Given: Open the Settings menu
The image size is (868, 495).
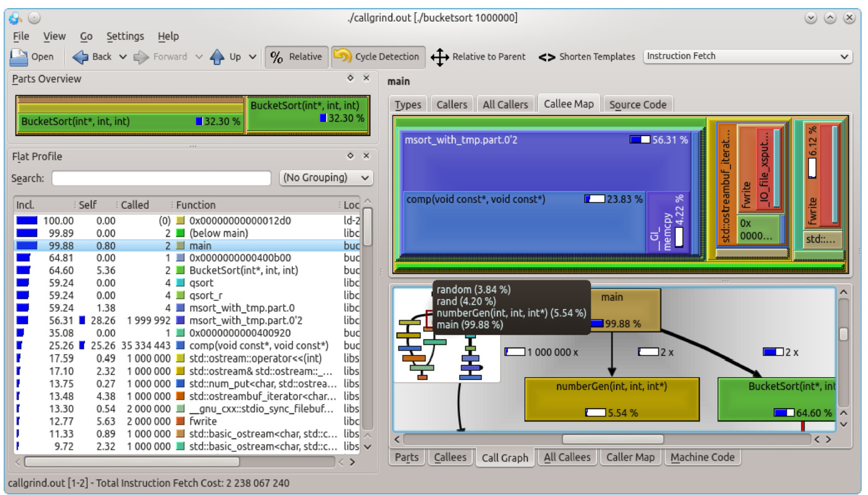Looking at the screenshot, I should (125, 36).
